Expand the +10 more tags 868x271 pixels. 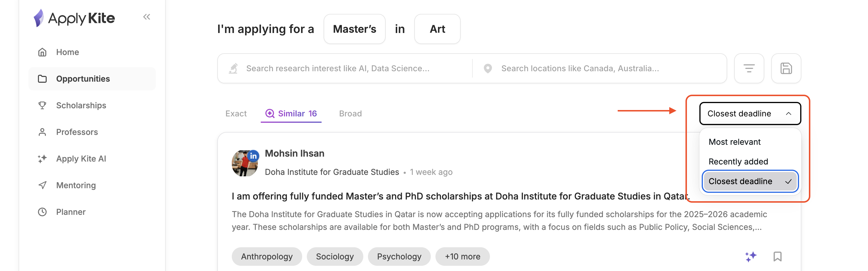coord(462,257)
